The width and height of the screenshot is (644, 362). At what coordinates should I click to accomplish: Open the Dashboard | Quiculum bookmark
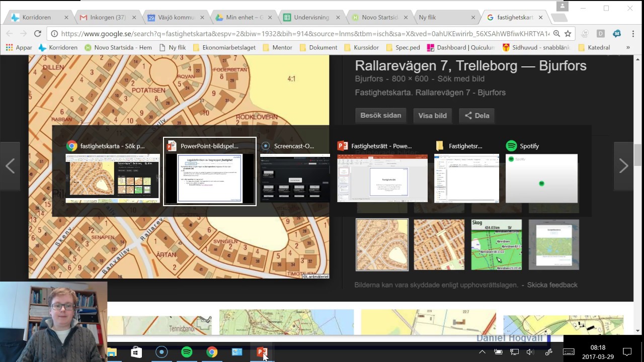tap(460, 48)
